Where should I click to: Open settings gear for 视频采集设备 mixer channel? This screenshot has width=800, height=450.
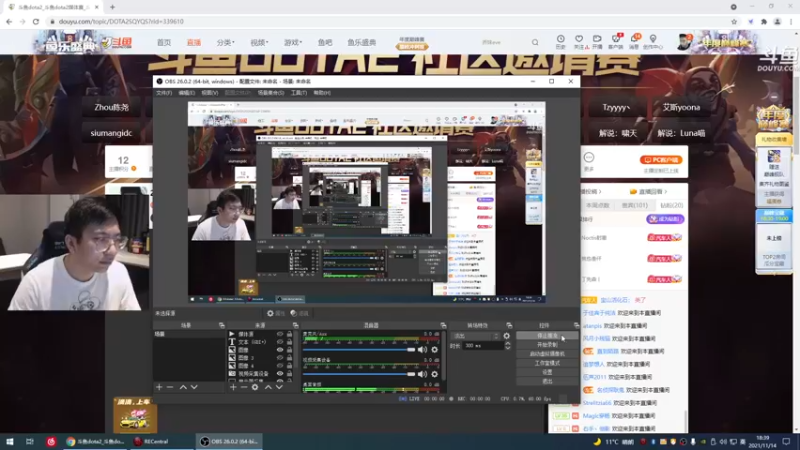tap(435, 374)
